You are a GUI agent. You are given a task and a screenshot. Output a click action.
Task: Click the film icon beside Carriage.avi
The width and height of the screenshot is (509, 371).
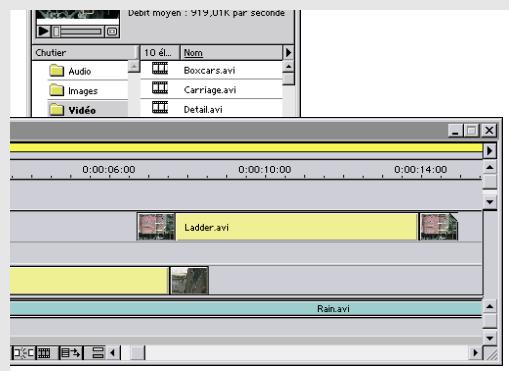160,88
